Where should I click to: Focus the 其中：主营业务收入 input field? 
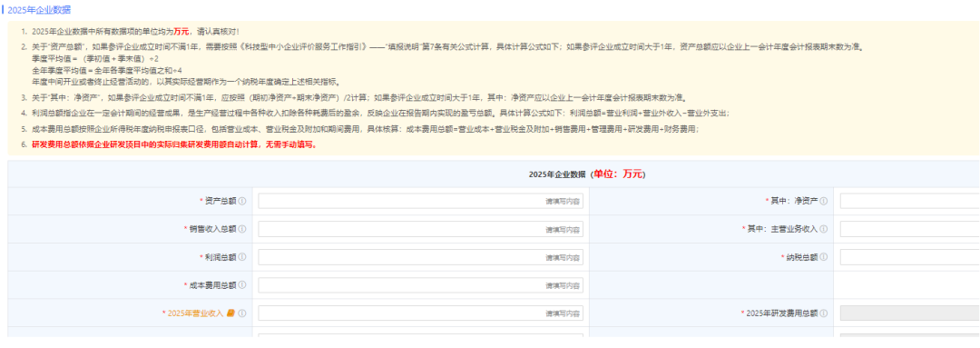coord(910,229)
